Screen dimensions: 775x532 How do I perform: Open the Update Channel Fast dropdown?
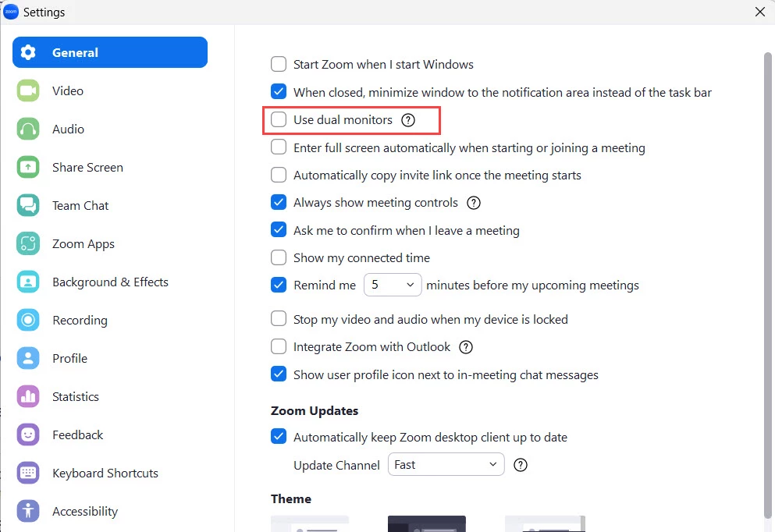tap(446, 464)
